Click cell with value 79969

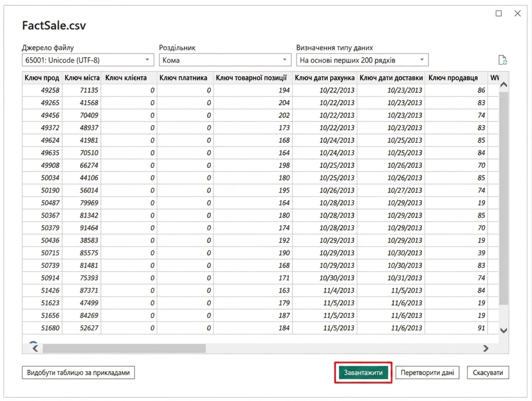pos(82,203)
